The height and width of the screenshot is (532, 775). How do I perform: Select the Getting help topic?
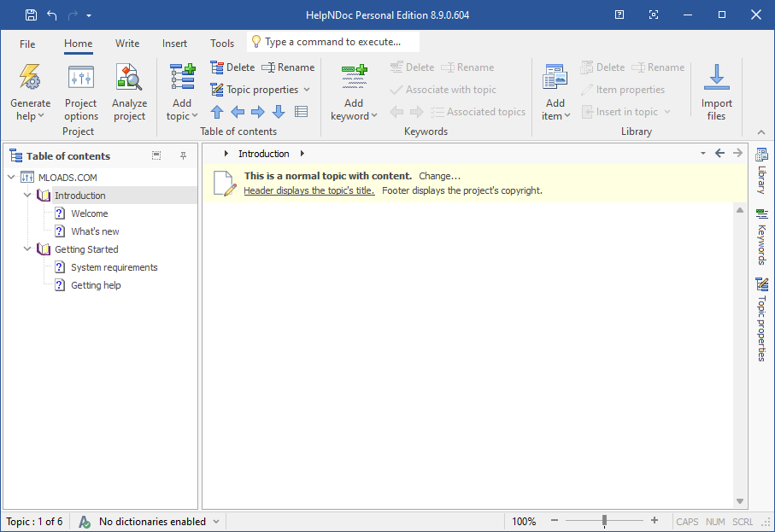pyautogui.click(x=96, y=285)
